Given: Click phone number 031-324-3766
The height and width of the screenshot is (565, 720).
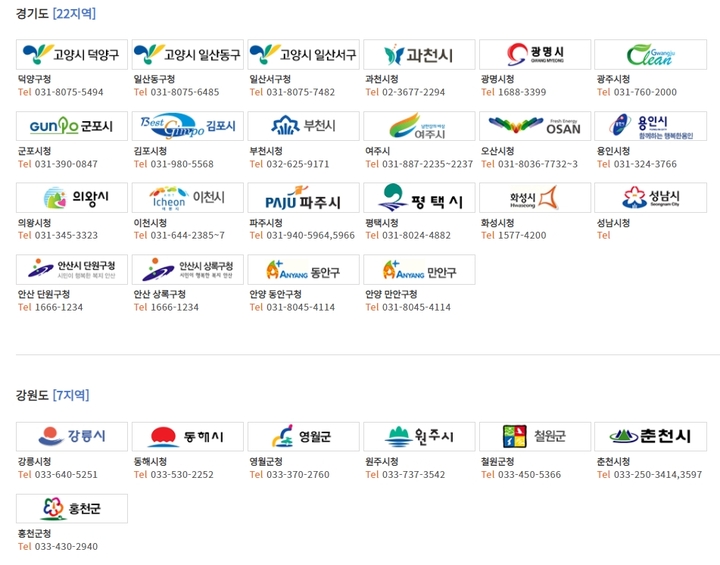Looking at the screenshot, I should (x=645, y=164).
